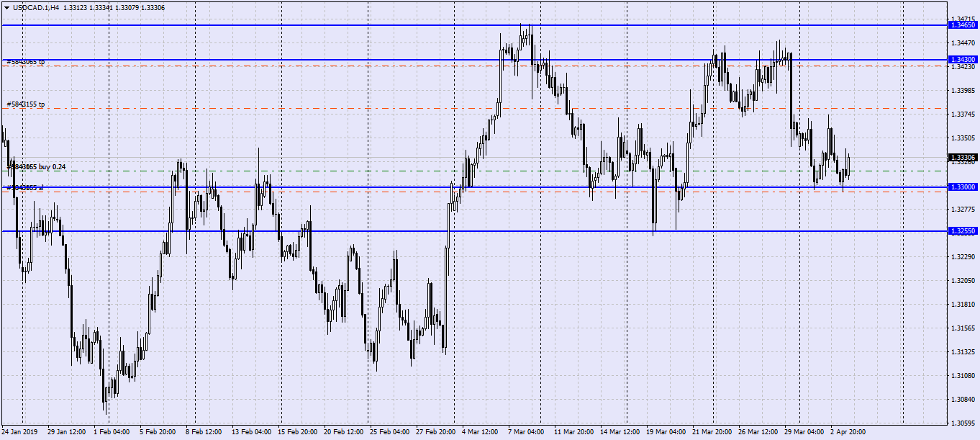Click the 1.31080 price scale value
This screenshot has width=980, height=440.
[x=962, y=375]
